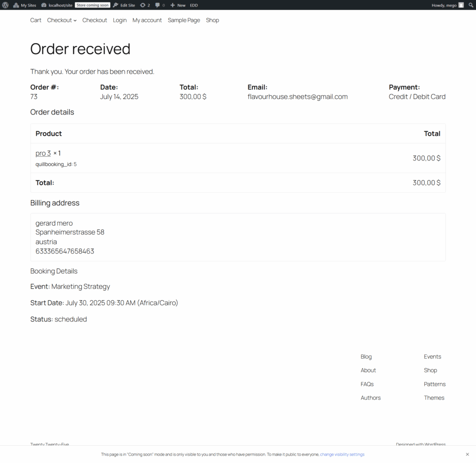Click the admin bar search magnifier
The image size is (476, 463).
coord(470,5)
